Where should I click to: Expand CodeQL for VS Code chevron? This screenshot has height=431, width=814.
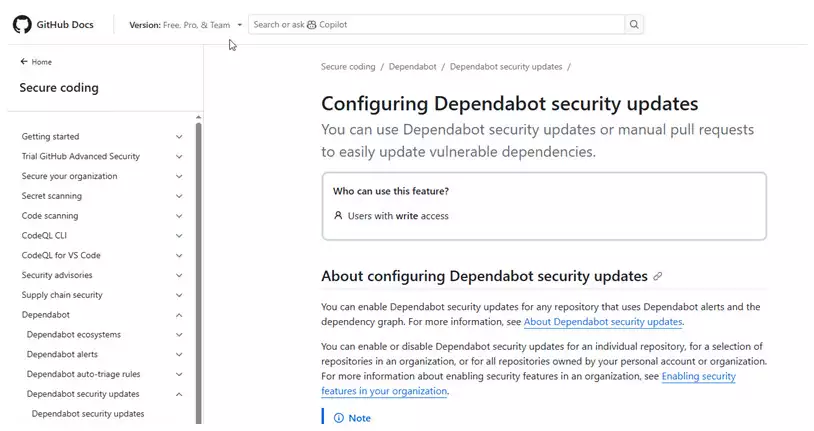179,255
